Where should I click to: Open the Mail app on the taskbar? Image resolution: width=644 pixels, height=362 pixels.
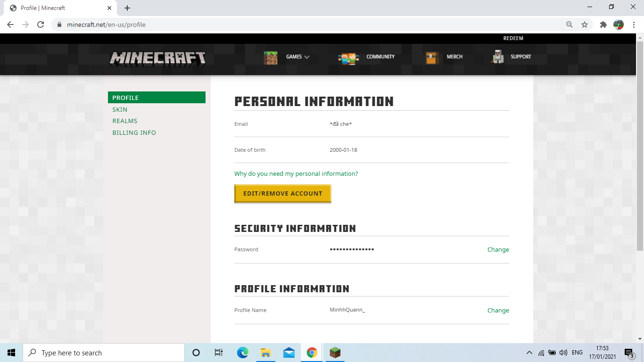pos(289,353)
